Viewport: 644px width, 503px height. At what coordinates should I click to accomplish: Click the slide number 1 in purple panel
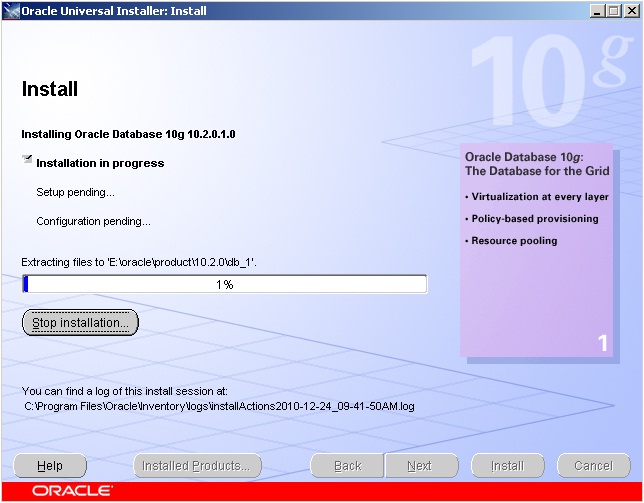pyautogui.click(x=602, y=344)
